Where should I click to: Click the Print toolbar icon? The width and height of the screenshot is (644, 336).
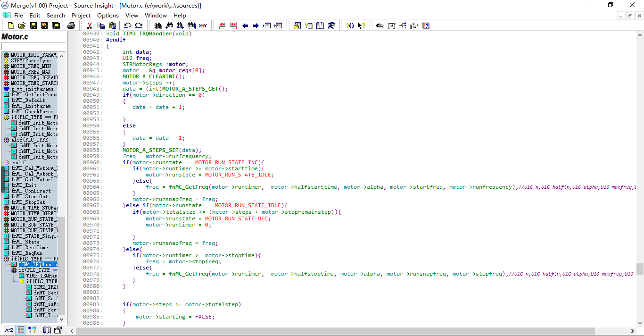point(71,25)
